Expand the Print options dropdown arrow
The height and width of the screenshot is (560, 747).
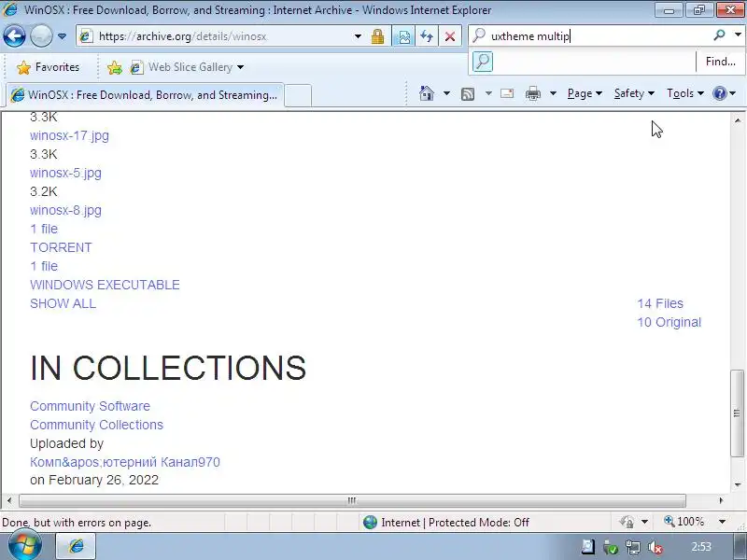[x=553, y=93]
